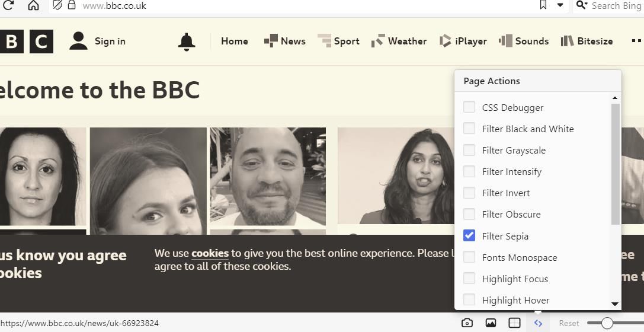Follow the cookies link in banner
The height and width of the screenshot is (332, 644).
[210, 253]
